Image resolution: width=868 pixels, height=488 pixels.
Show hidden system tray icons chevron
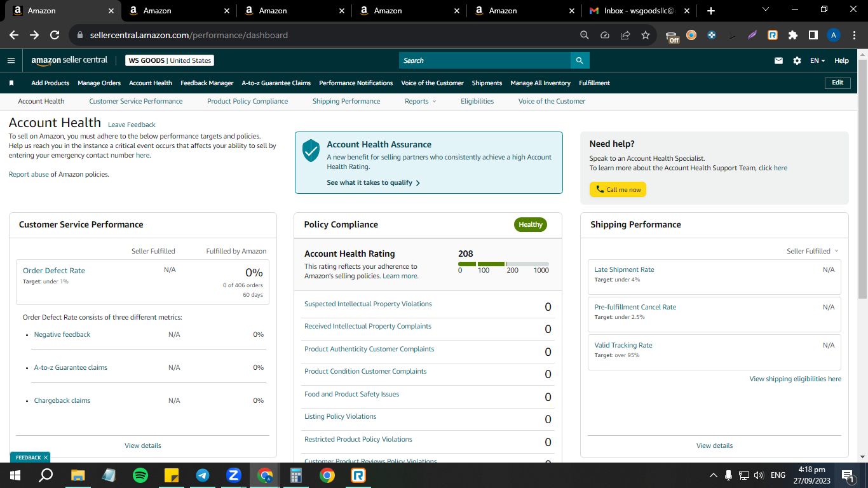[x=713, y=475]
